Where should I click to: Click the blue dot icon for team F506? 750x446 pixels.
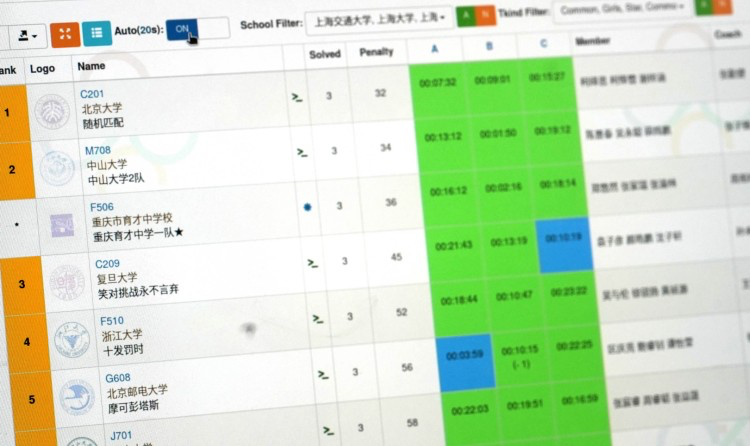pos(307,207)
